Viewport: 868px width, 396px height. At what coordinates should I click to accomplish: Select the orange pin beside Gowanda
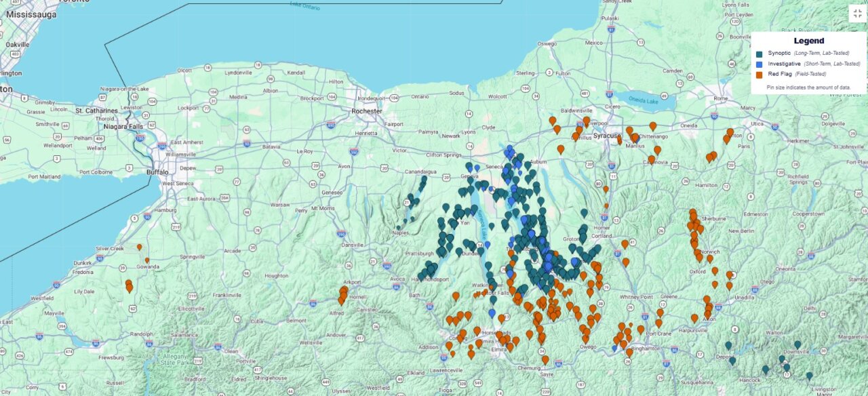pyautogui.click(x=147, y=260)
